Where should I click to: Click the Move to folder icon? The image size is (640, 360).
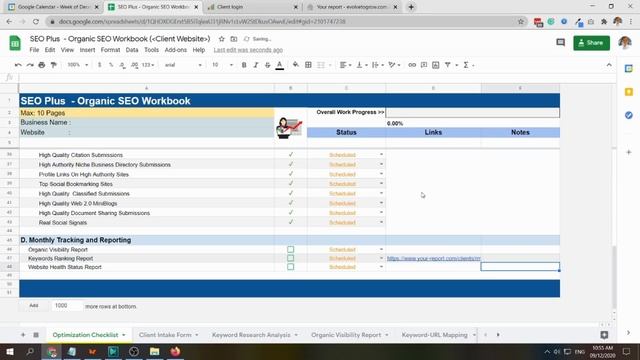point(233,39)
